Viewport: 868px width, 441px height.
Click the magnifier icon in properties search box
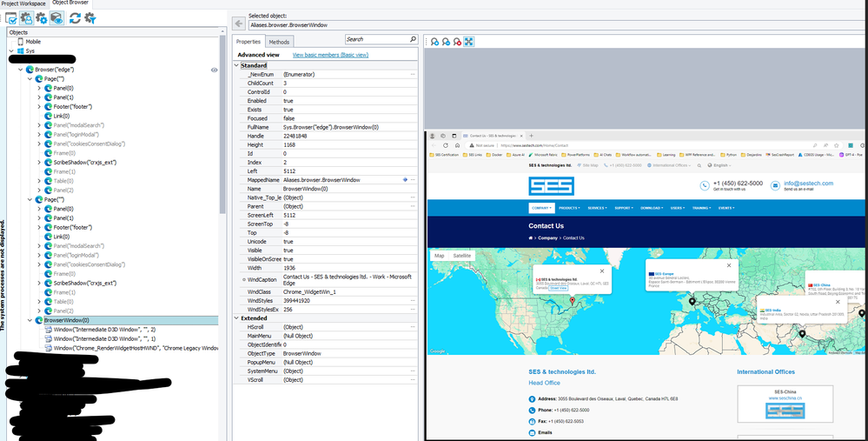click(413, 40)
